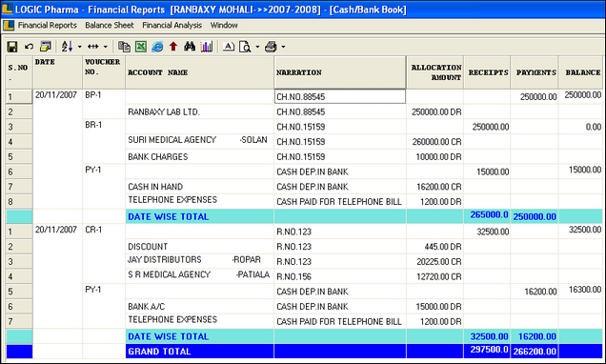Click the font 'A' text icon

(x=229, y=47)
